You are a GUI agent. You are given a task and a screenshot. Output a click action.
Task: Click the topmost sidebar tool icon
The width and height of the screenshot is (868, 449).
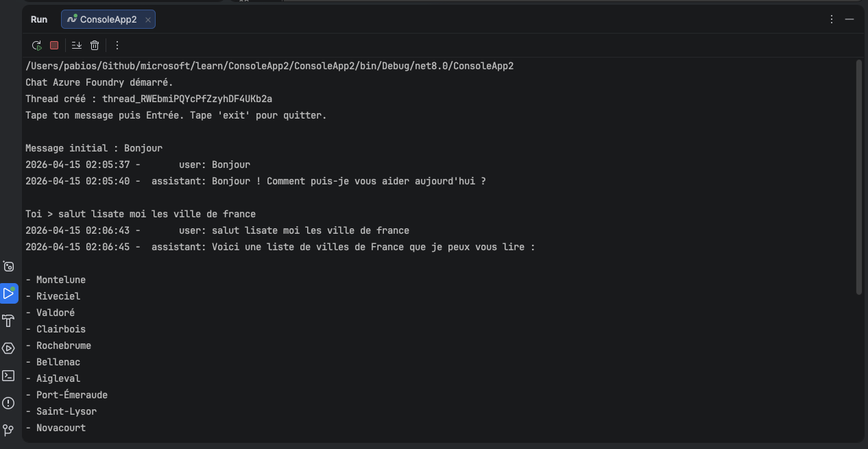[9, 266]
